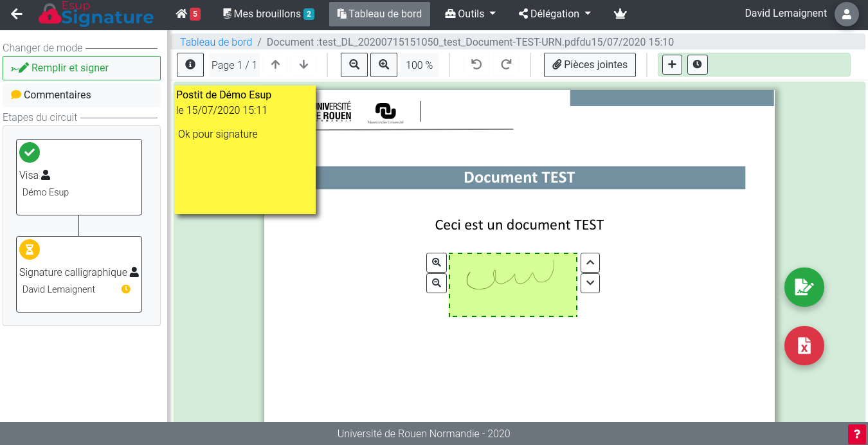Rotate document counterclockwise
This screenshot has width=868, height=445.
[x=476, y=65]
